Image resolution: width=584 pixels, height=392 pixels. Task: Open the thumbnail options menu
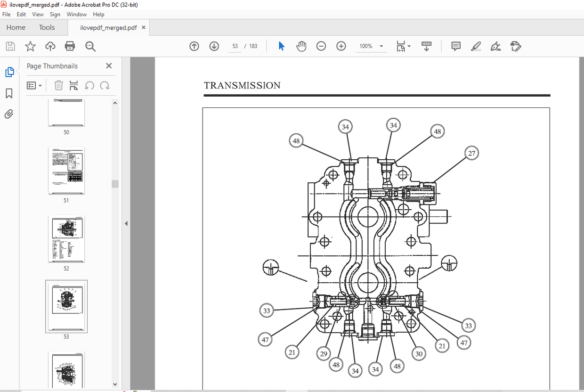pos(34,85)
